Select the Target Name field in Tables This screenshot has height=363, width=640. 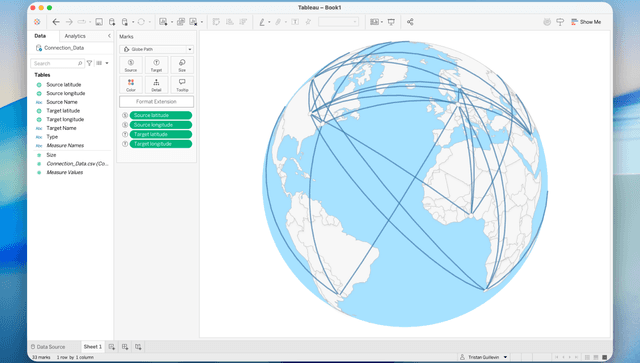[61, 128]
